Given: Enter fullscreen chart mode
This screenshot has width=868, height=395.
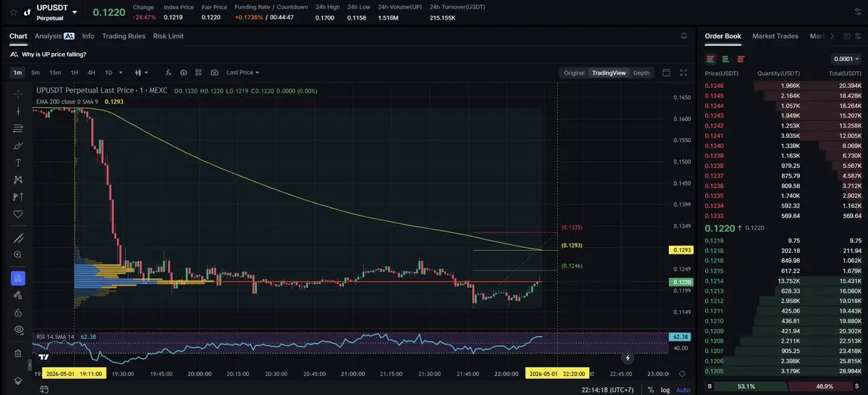Looking at the screenshot, I should coord(683,72).
